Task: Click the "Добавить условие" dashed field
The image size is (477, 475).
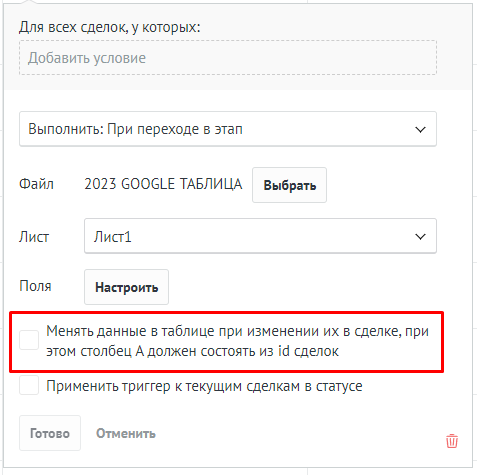Action: point(228,58)
